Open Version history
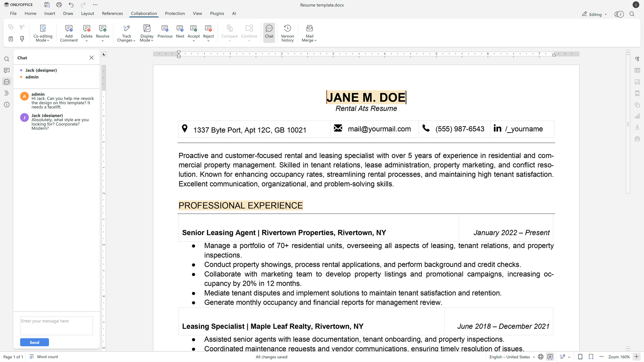Screen dimensions: 644x362 coord(288,33)
